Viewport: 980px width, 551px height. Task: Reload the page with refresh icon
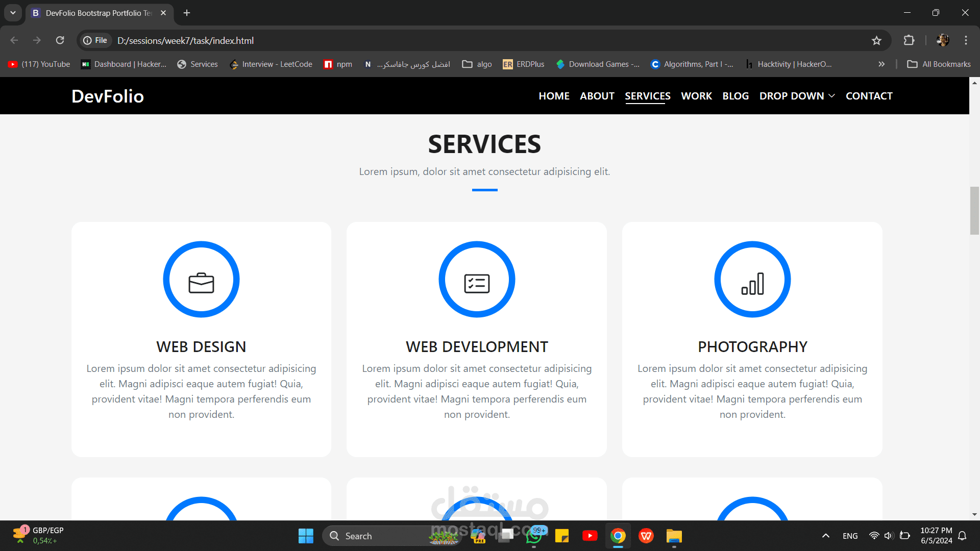[x=60, y=40]
